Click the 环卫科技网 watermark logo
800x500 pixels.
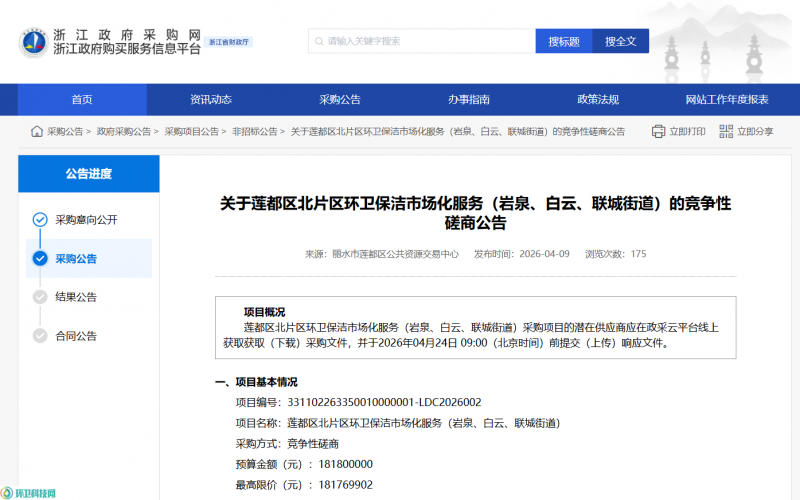[x=30, y=492]
